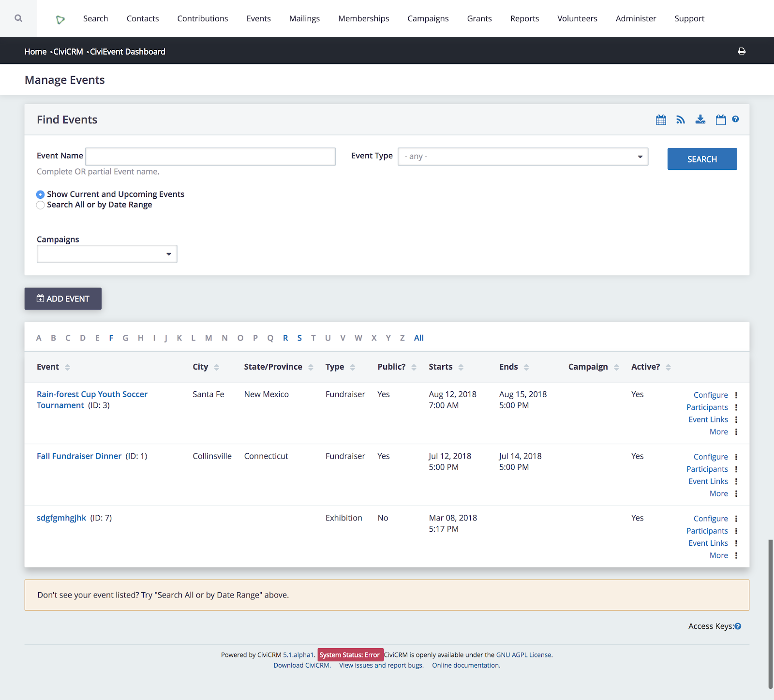This screenshot has height=700, width=774.
Task: Sort by State/Province column arrows
Action: pyautogui.click(x=311, y=367)
